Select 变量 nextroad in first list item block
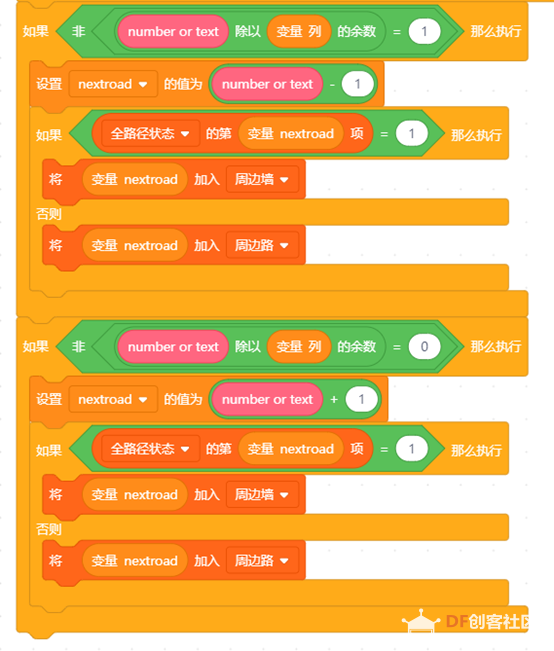 click(291, 134)
